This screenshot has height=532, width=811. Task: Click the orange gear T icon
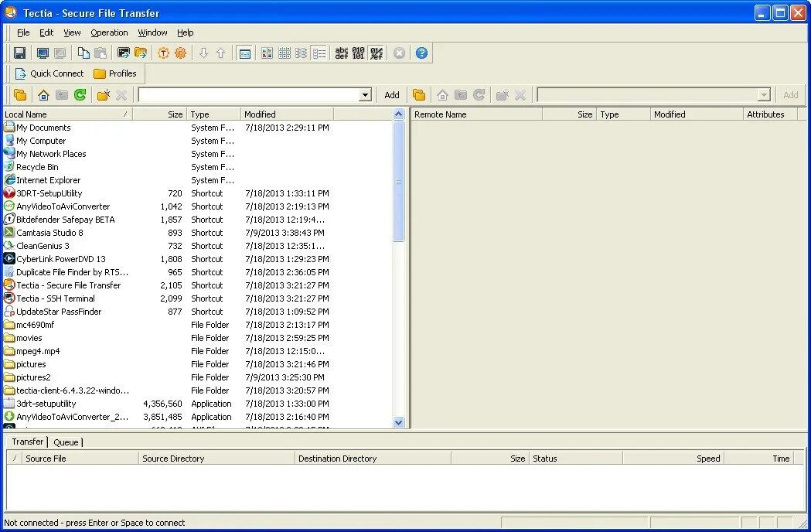(163, 53)
